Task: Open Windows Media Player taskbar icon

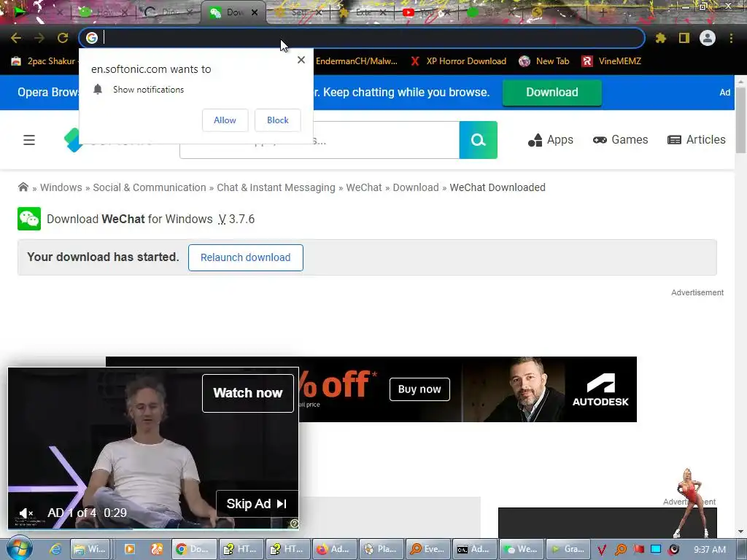Action: (x=129, y=549)
